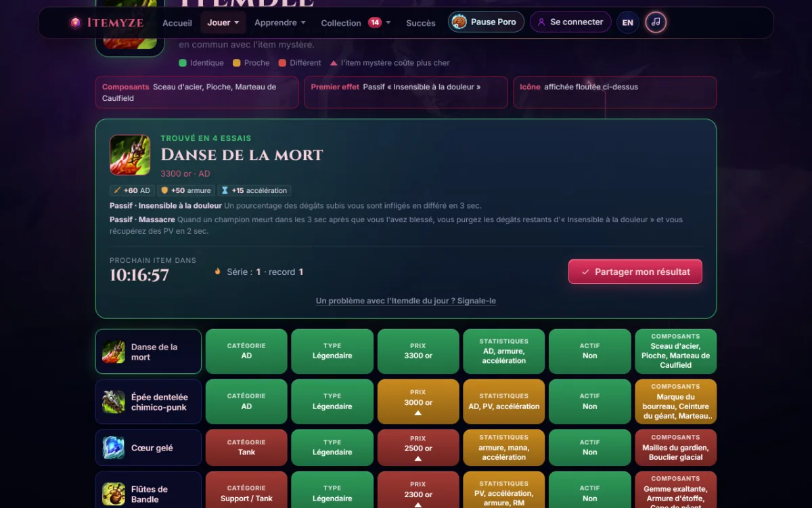
Task: Click the Catégorie Tank cell
Action: (246, 448)
